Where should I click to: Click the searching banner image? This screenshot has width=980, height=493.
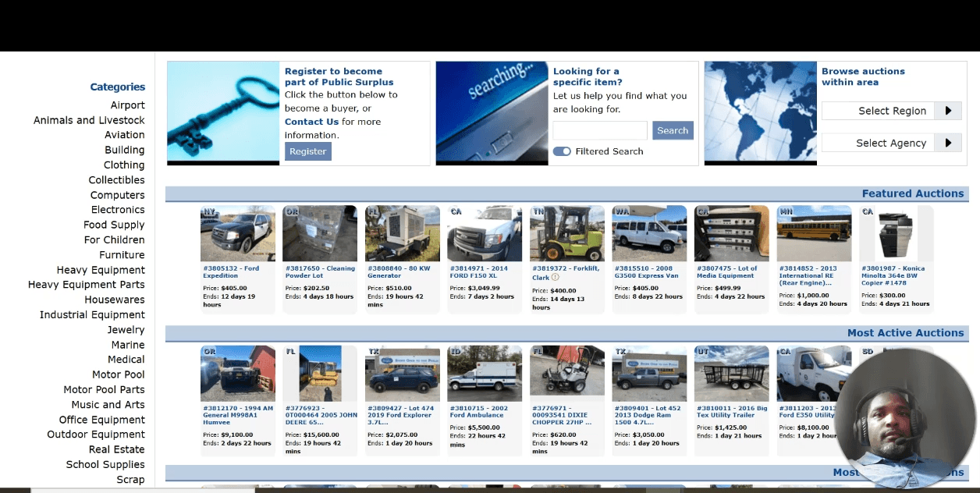pos(492,112)
